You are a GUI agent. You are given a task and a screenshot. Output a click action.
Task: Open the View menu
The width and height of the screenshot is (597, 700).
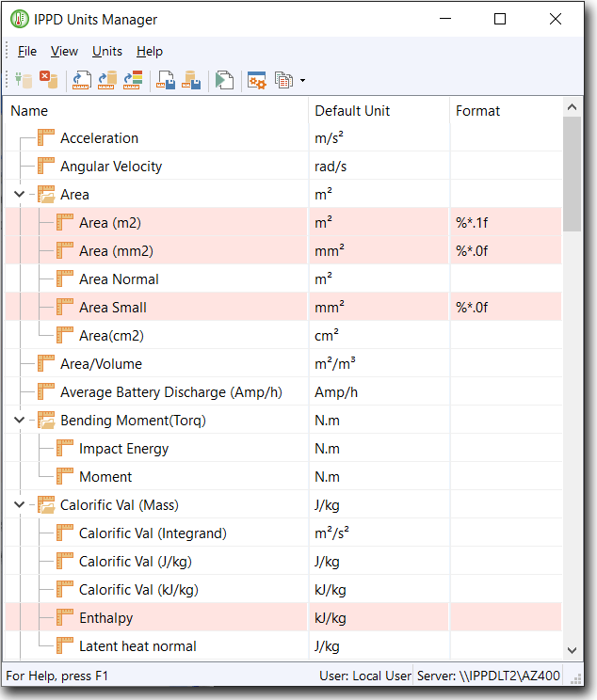point(64,52)
